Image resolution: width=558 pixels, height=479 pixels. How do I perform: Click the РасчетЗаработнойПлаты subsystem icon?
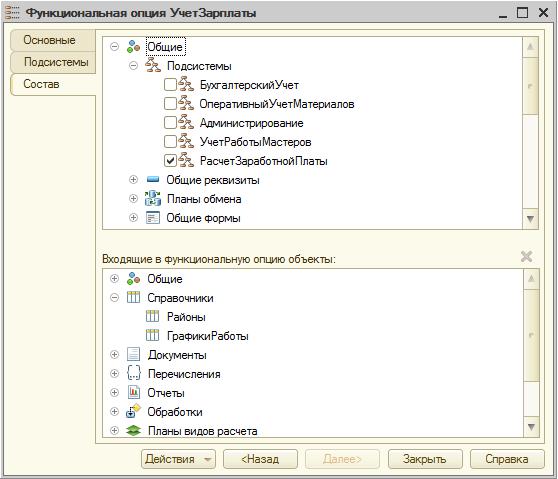tap(186, 160)
